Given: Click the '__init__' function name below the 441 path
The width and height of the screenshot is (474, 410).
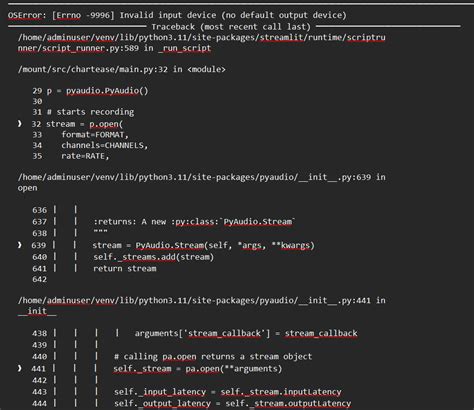Looking at the screenshot, I should 37,311.
